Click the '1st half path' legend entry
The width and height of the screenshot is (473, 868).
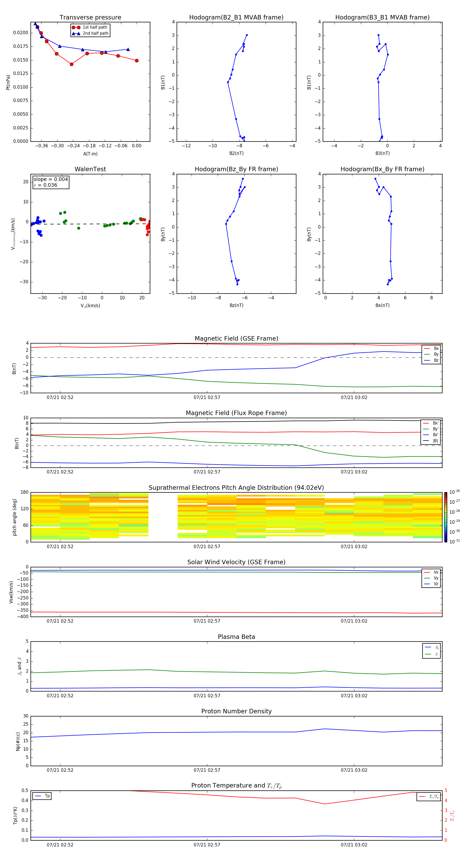[x=90, y=27]
